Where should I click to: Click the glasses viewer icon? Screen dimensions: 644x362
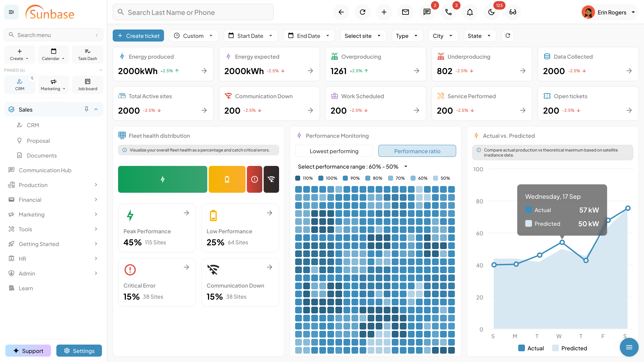click(513, 12)
